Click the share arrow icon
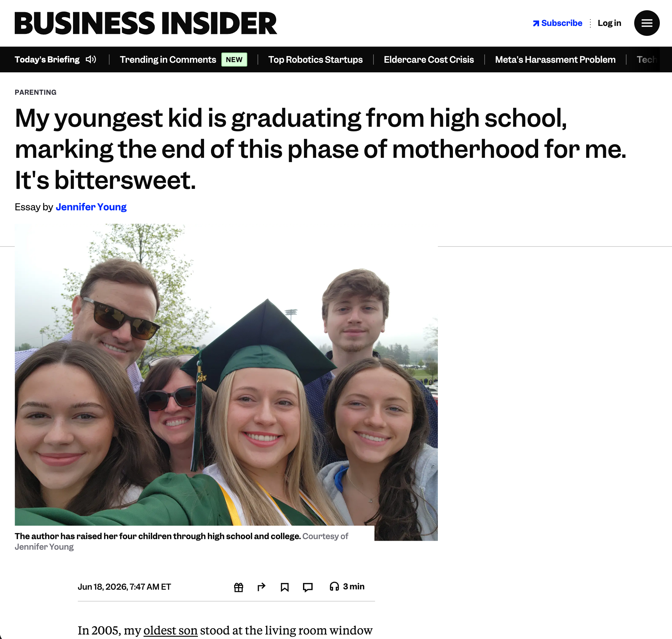Screen dimensions: 672x639 point(261,587)
